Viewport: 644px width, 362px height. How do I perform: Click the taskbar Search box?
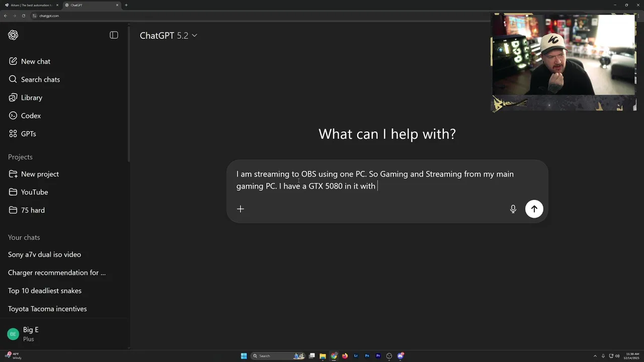(x=279, y=356)
